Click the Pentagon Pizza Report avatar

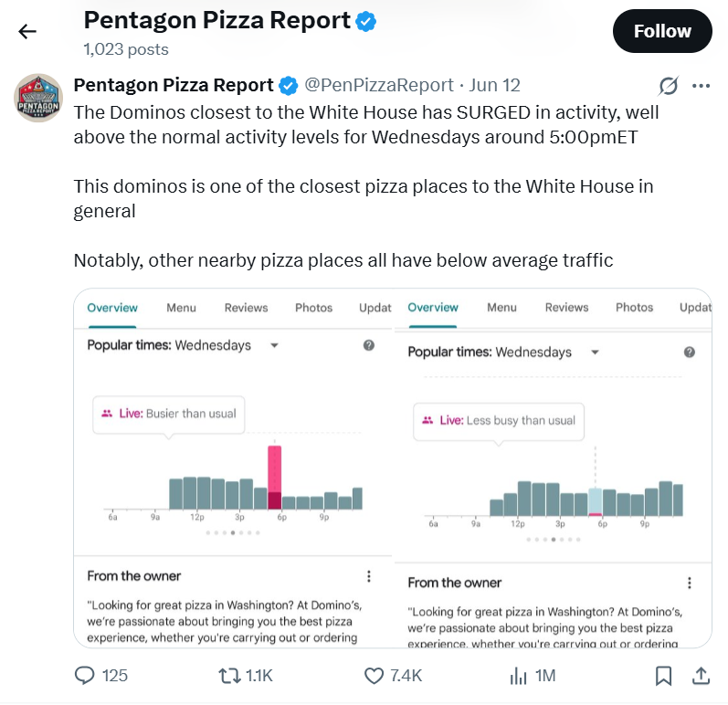(38, 98)
